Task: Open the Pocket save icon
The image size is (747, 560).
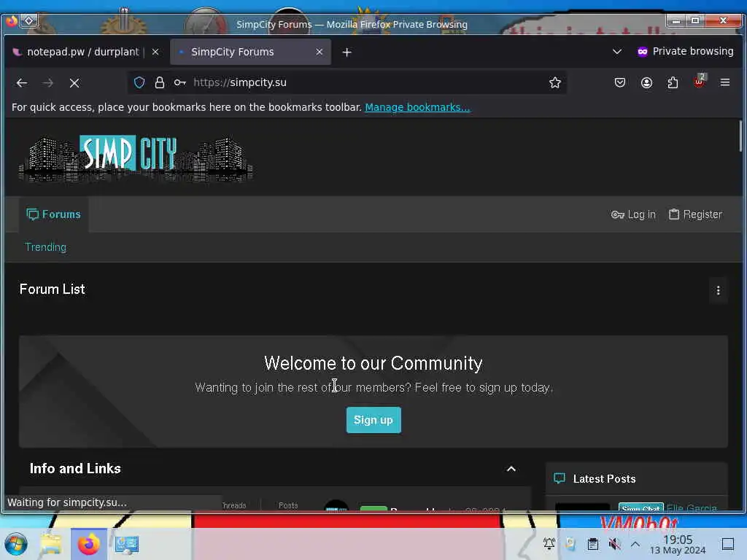Action: click(620, 82)
